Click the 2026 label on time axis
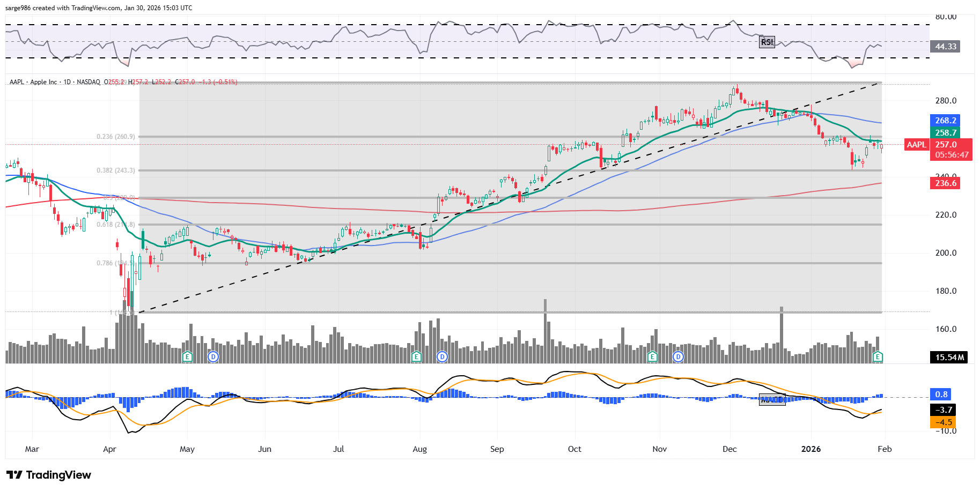 click(810, 449)
